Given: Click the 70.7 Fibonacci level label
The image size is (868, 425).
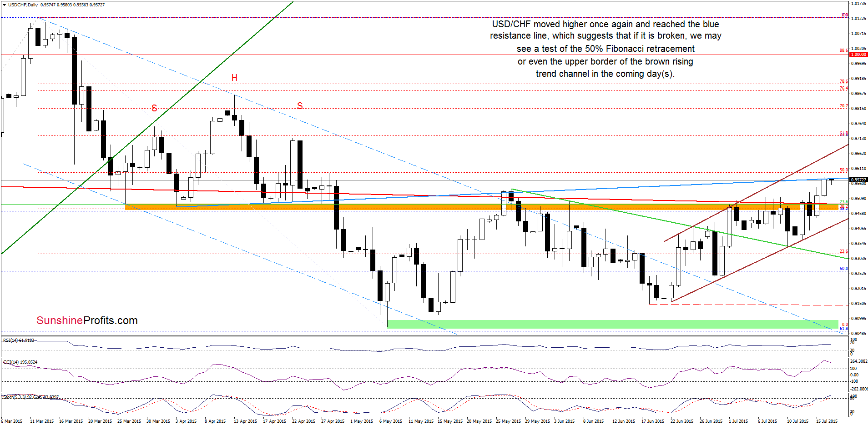Looking at the screenshot, I should [x=843, y=106].
